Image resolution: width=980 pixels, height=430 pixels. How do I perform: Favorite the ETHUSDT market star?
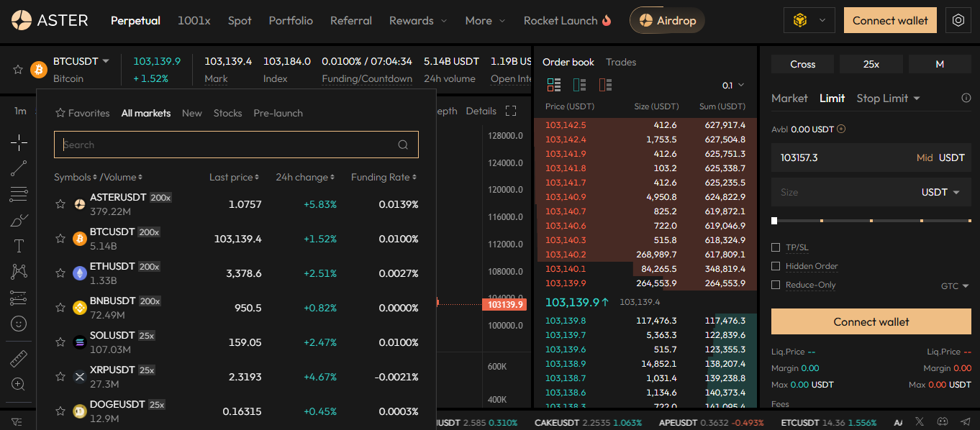click(x=60, y=273)
